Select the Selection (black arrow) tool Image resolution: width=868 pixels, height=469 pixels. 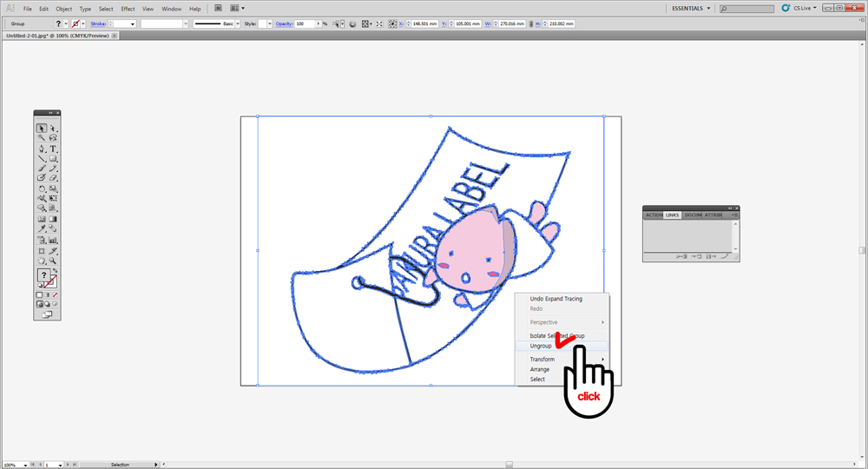[42, 128]
